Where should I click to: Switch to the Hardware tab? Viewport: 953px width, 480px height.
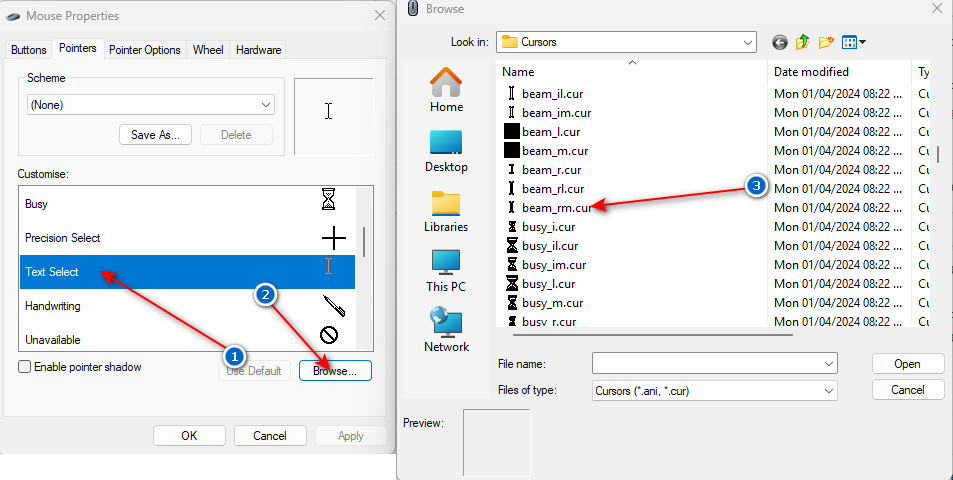258,50
